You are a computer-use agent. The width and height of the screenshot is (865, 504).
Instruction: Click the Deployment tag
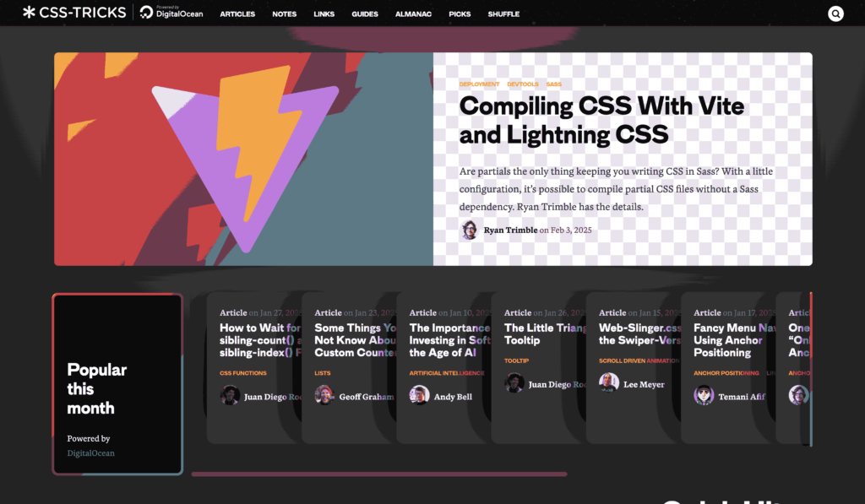(480, 84)
